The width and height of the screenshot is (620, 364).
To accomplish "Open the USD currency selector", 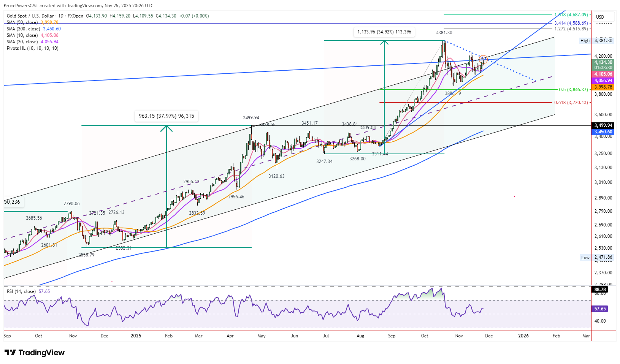I will point(604,17).
